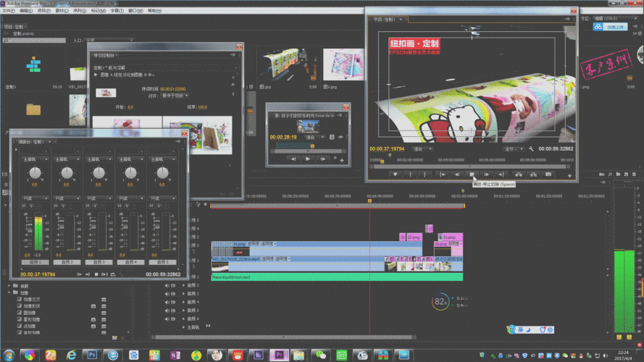
Task: Mute 音频 1 track in the mixer
Action: [24, 206]
